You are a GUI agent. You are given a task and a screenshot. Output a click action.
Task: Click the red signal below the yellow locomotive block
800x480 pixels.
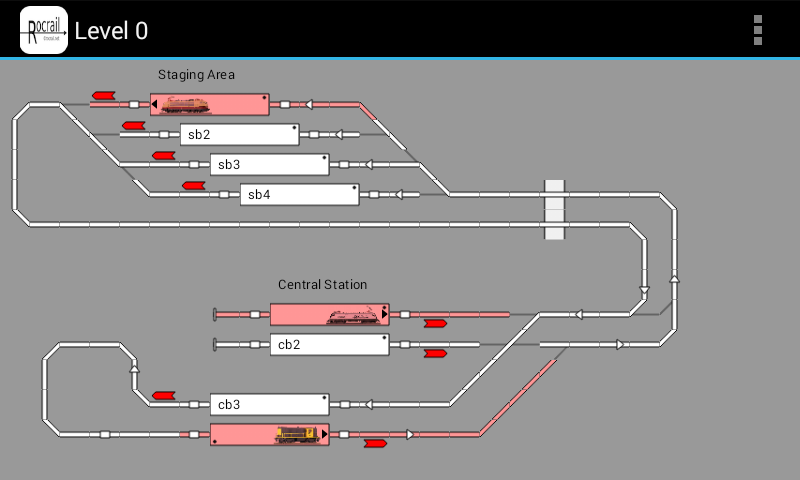(375, 443)
